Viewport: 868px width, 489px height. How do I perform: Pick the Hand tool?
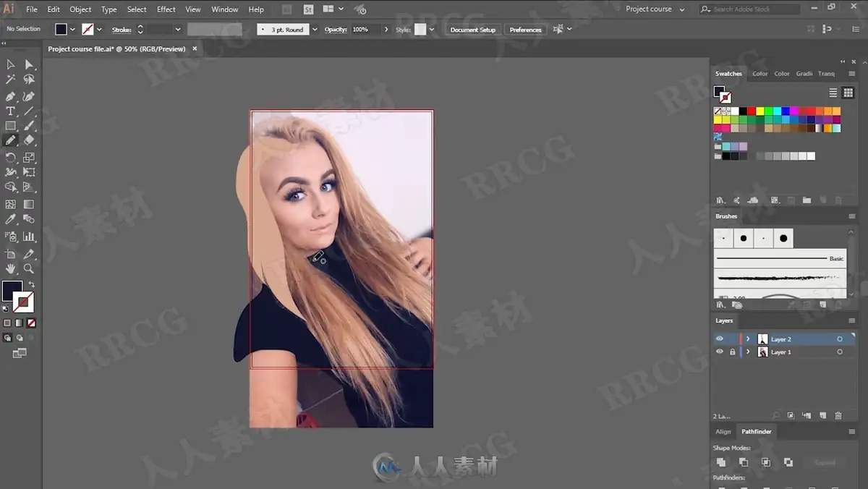(10, 268)
